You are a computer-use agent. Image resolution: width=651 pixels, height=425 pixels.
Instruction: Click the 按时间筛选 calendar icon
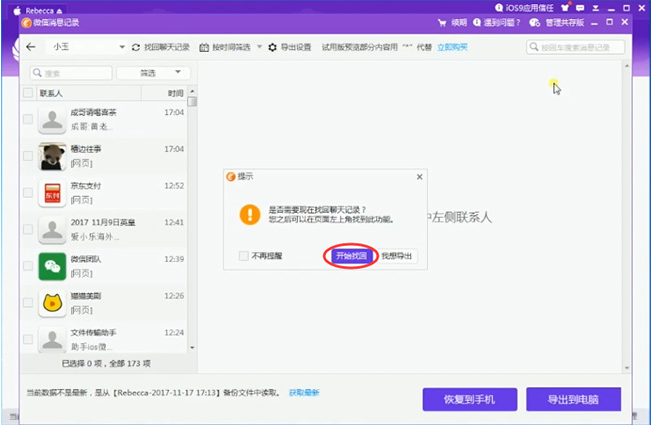[204, 47]
